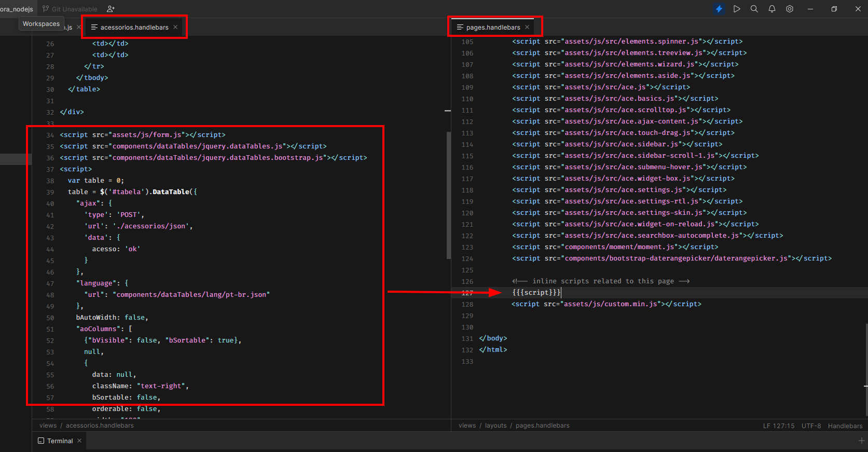This screenshot has width=868, height=452.
Task: Click line number 127 in right gutter
Action: click(x=467, y=293)
